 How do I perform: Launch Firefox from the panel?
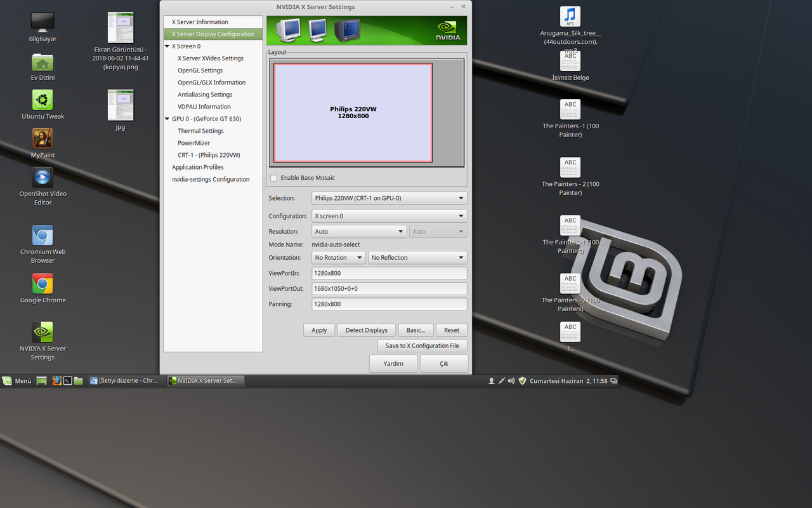pos(56,381)
